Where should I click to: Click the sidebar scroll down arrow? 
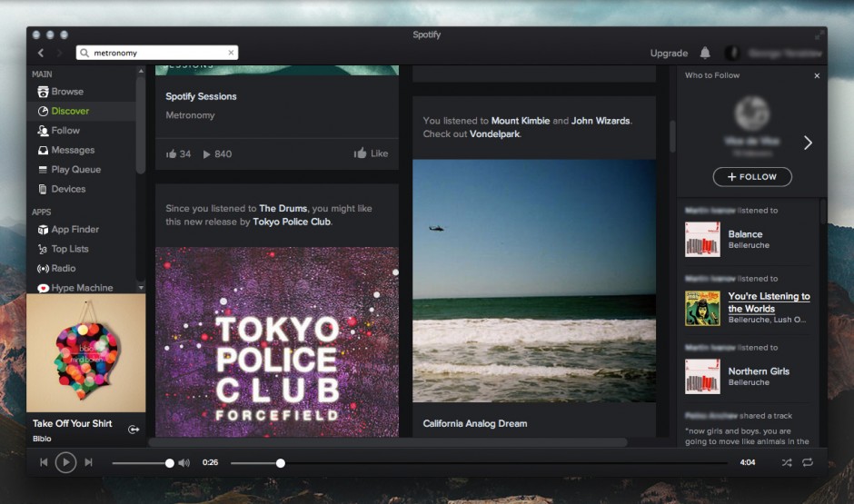pyautogui.click(x=141, y=287)
